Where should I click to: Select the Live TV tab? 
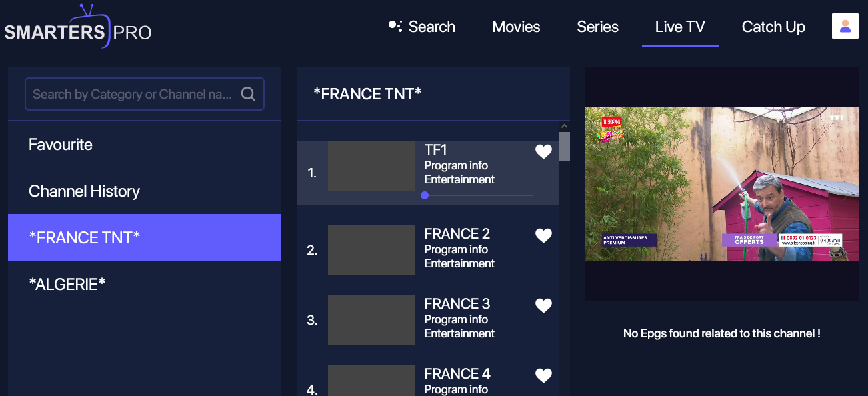(680, 27)
